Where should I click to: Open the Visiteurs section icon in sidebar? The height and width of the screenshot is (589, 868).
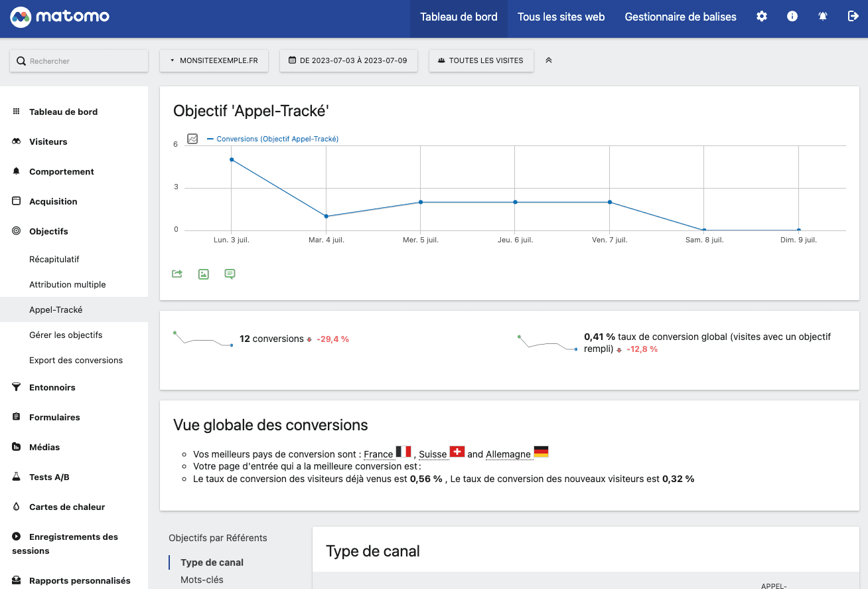tap(15, 141)
